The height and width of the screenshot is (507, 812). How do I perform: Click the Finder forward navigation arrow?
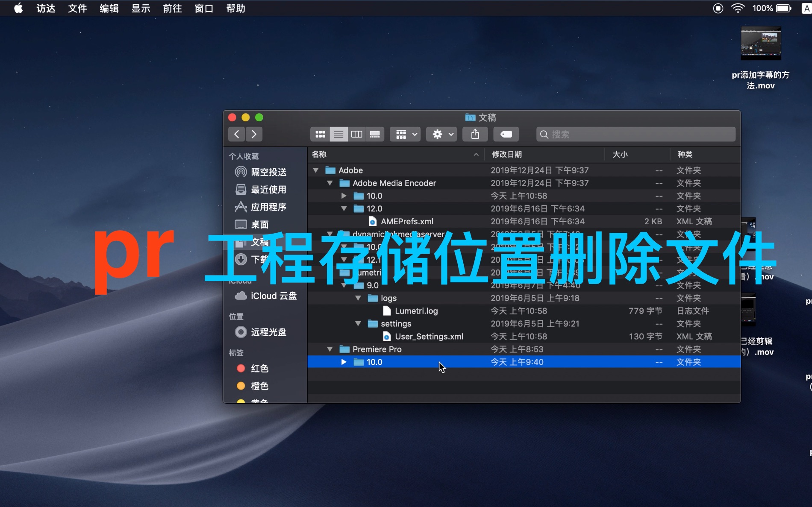point(254,134)
